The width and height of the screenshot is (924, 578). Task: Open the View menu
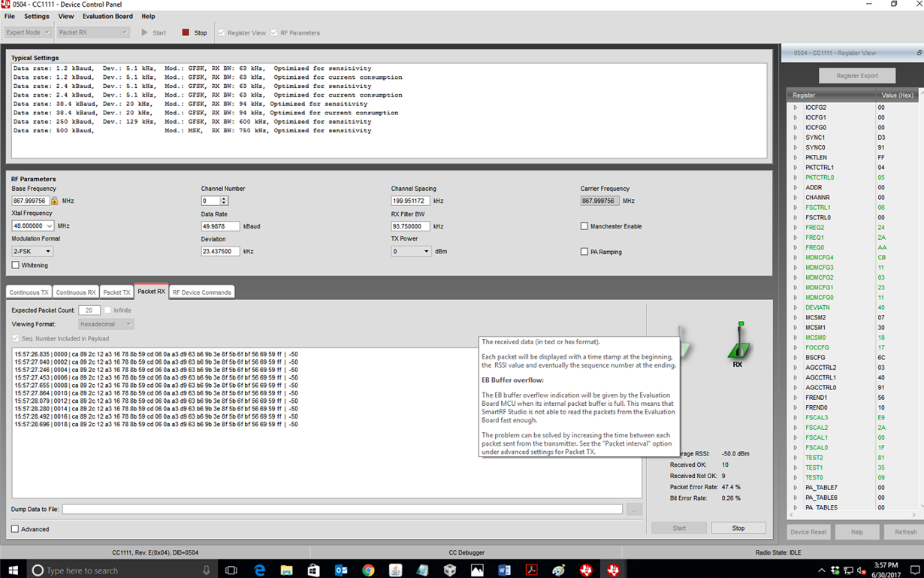click(66, 16)
